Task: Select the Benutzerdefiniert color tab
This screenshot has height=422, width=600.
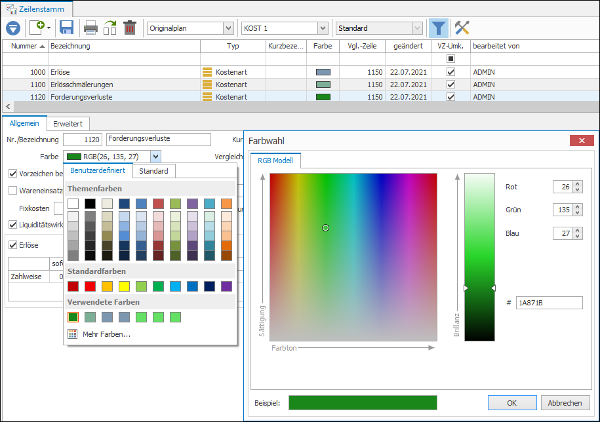Action: tap(98, 170)
